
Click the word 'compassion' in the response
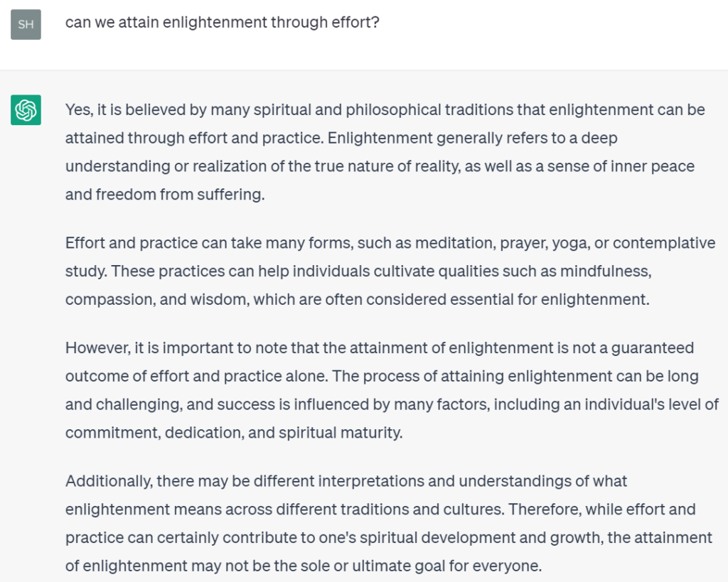click(x=109, y=300)
